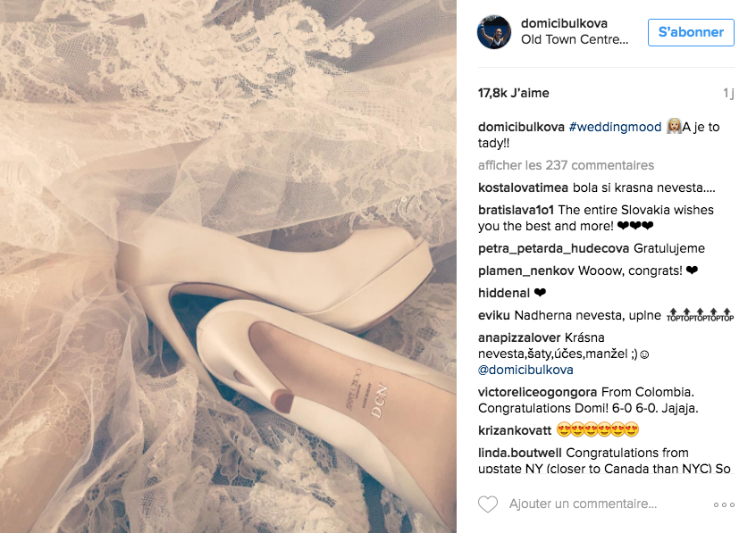Open linda.boutwell commenter profile
756x533 pixels.
519,453
